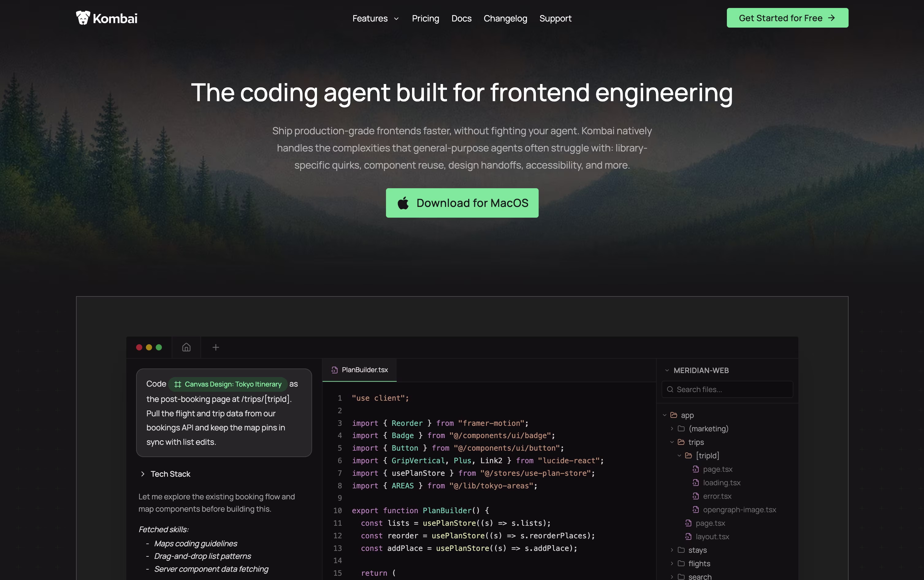The height and width of the screenshot is (580, 924).
Task: Click the [tripId] folder icon
Action: pyautogui.click(x=689, y=455)
